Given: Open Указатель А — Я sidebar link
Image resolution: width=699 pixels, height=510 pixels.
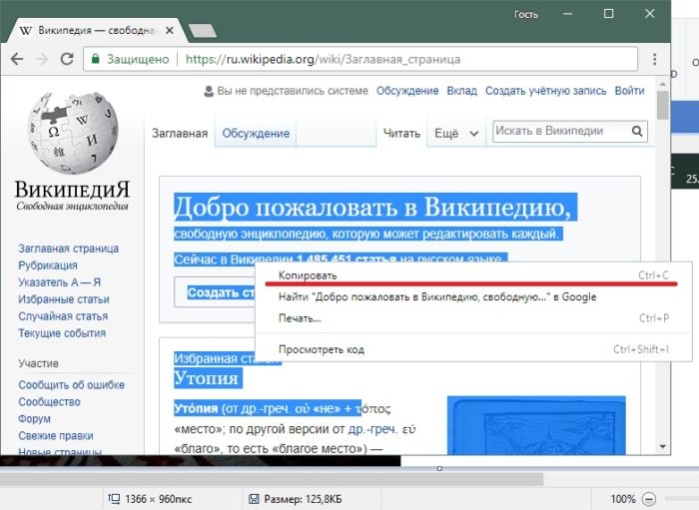Looking at the screenshot, I should [x=59, y=282].
